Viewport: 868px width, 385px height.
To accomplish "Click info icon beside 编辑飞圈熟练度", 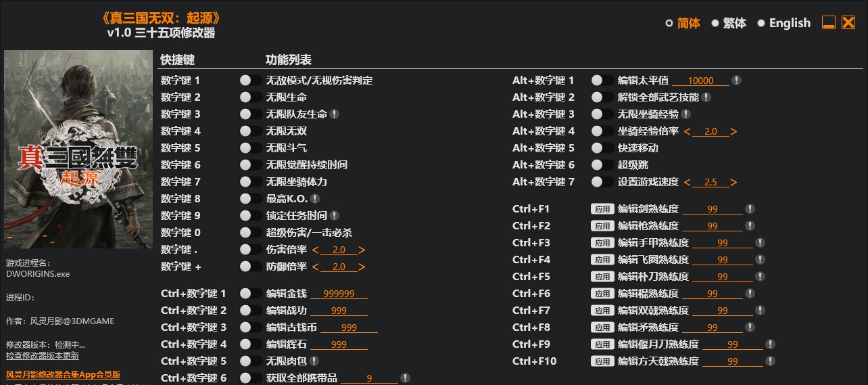I will [x=760, y=260].
